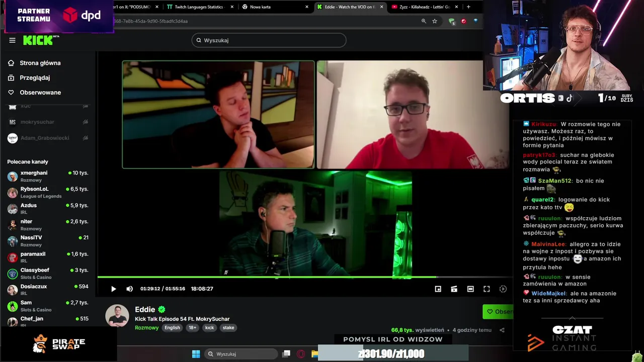Mute the video volume
The width and height of the screenshot is (644, 362).
(x=129, y=289)
